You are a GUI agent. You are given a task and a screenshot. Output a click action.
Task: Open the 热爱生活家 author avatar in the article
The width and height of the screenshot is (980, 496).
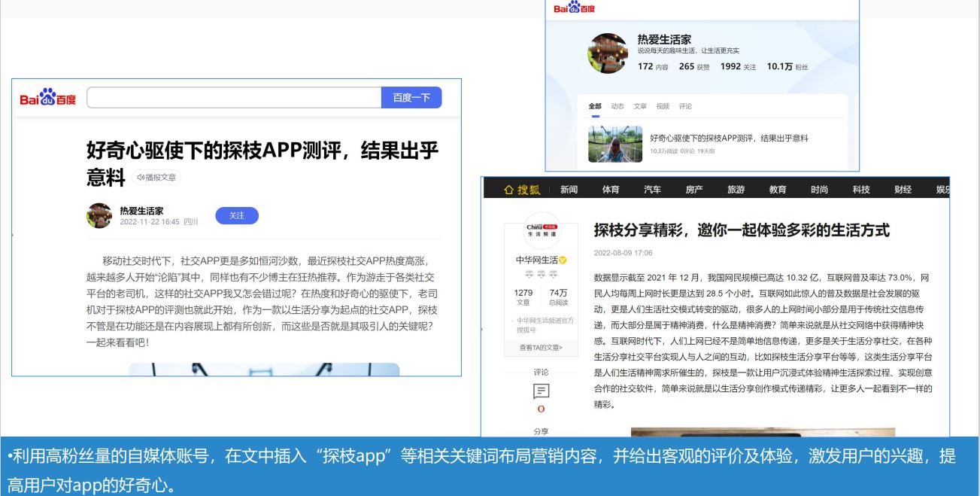(x=99, y=215)
